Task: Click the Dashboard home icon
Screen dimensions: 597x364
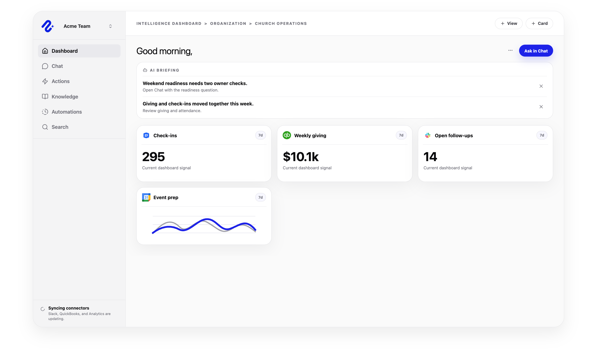Action: pyautogui.click(x=45, y=51)
